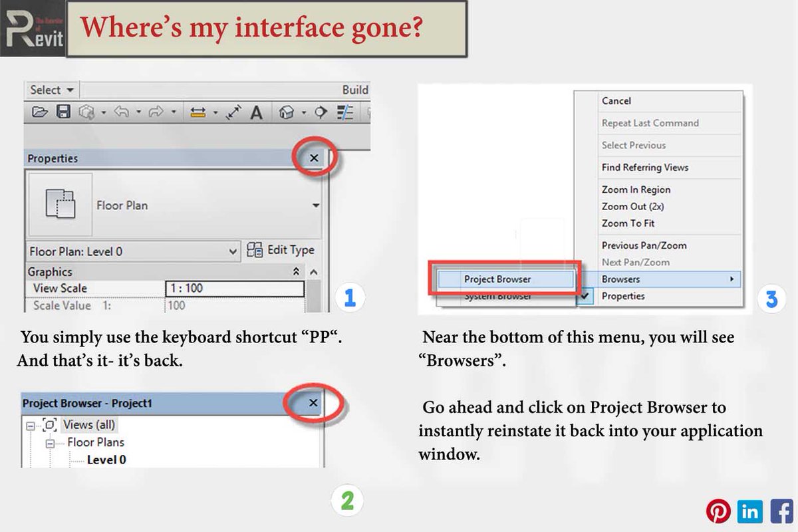
Task: Visit the LinkedIn page
Action: click(x=750, y=511)
